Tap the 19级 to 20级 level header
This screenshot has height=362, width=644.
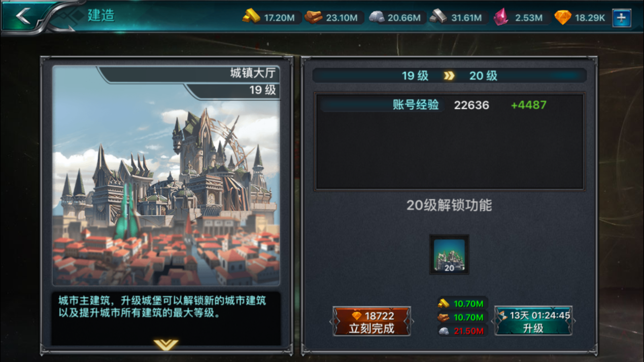tap(449, 76)
